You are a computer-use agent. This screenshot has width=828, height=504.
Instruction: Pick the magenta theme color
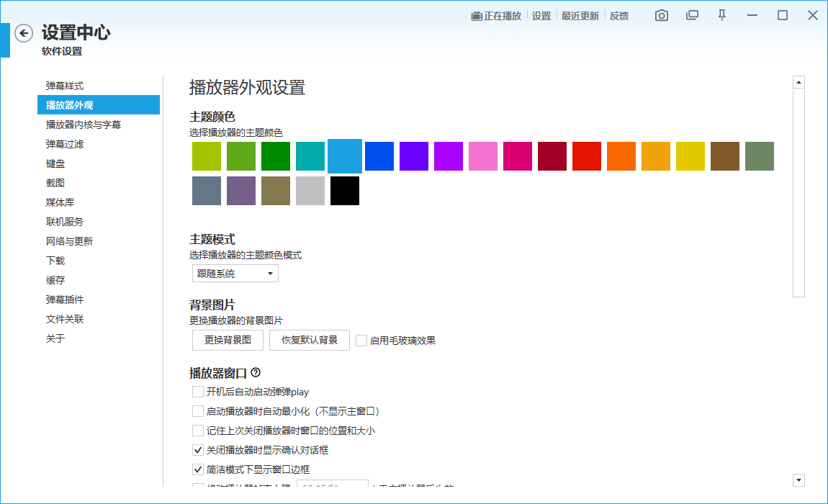[x=518, y=156]
